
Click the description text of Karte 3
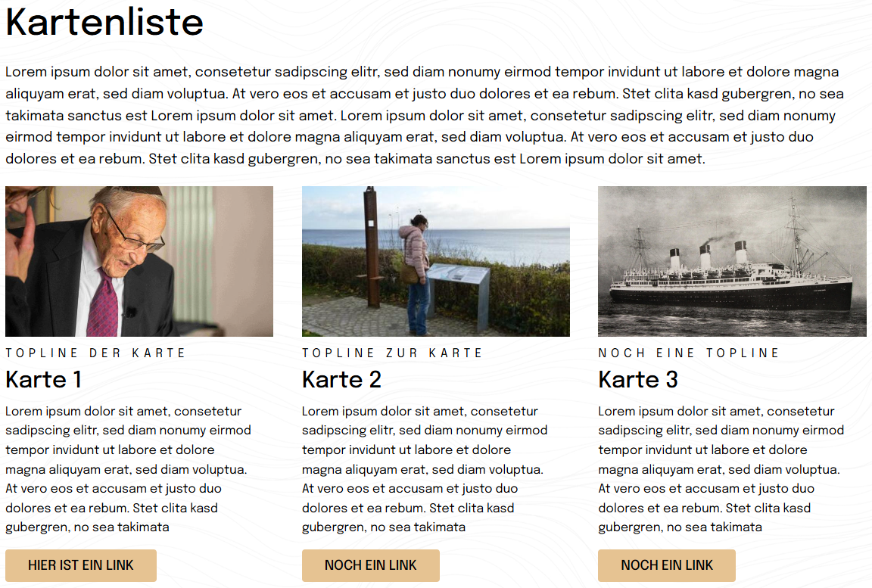[x=721, y=469]
